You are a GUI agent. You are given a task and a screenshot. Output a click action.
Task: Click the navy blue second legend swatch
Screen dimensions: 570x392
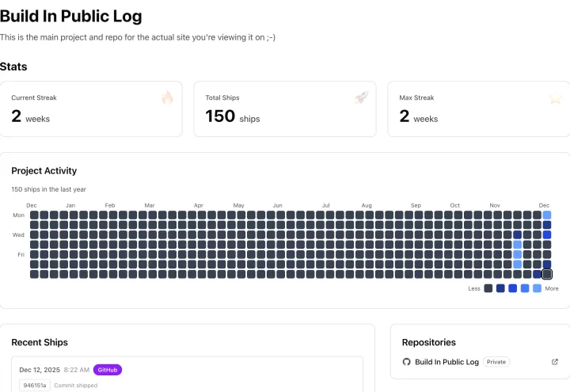coord(500,288)
